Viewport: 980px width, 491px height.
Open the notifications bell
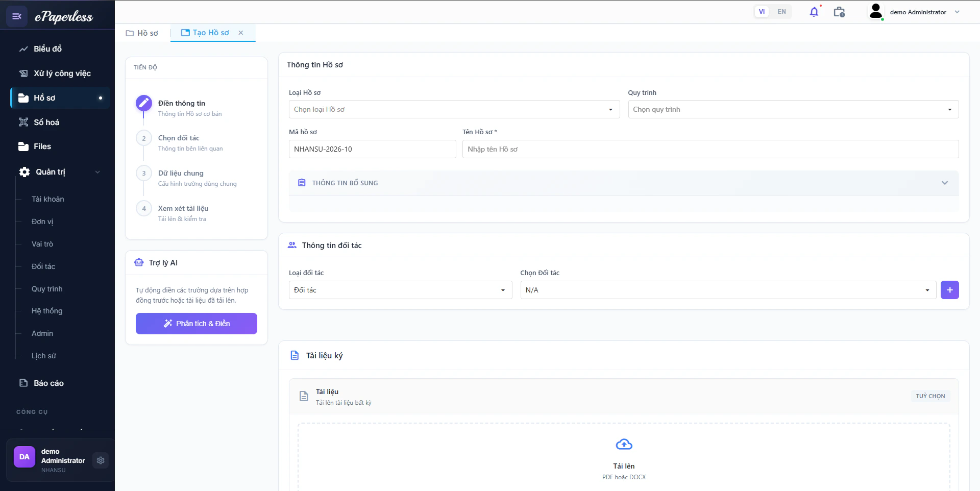click(x=814, y=12)
